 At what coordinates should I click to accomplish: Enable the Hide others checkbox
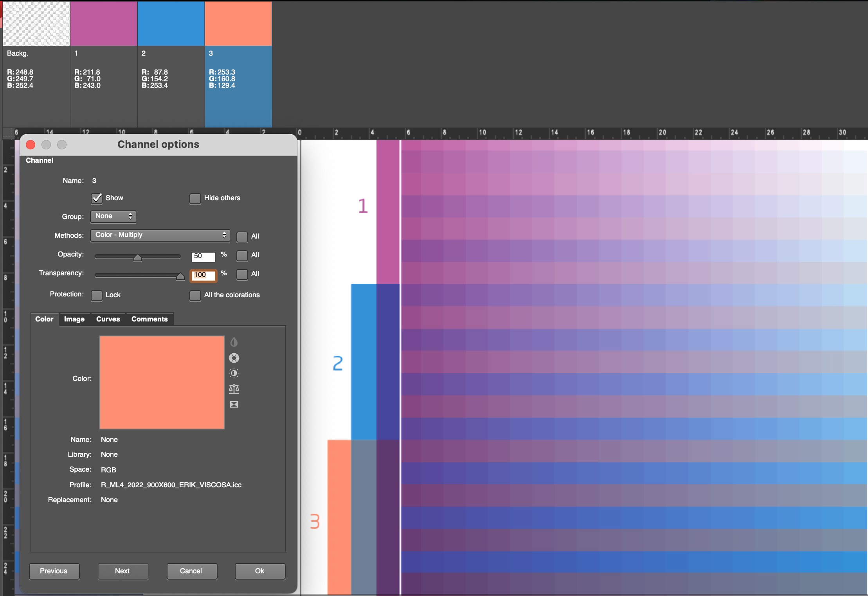point(195,199)
